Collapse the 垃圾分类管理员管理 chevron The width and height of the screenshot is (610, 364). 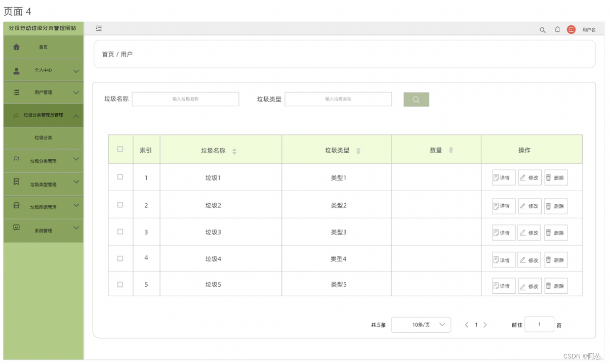(76, 116)
